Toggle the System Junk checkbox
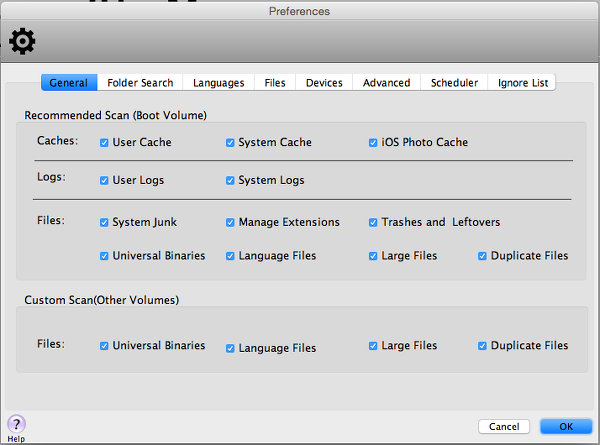 point(104,222)
